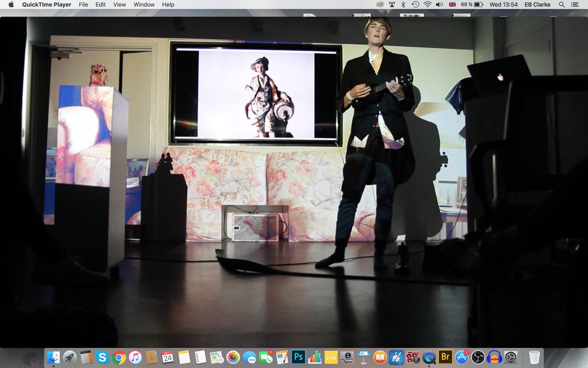Open the Trash in the dock
The height and width of the screenshot is (368, 588).
tap(534, 357)
